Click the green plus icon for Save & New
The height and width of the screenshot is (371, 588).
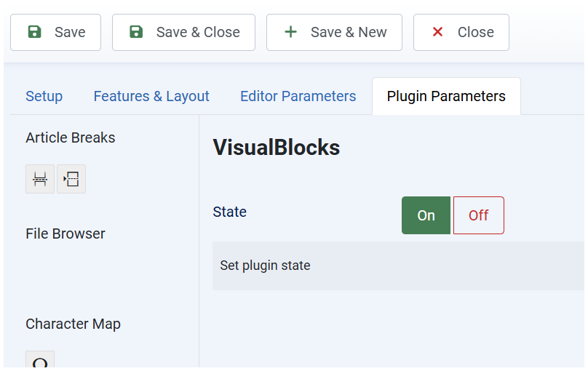(290, 32)
